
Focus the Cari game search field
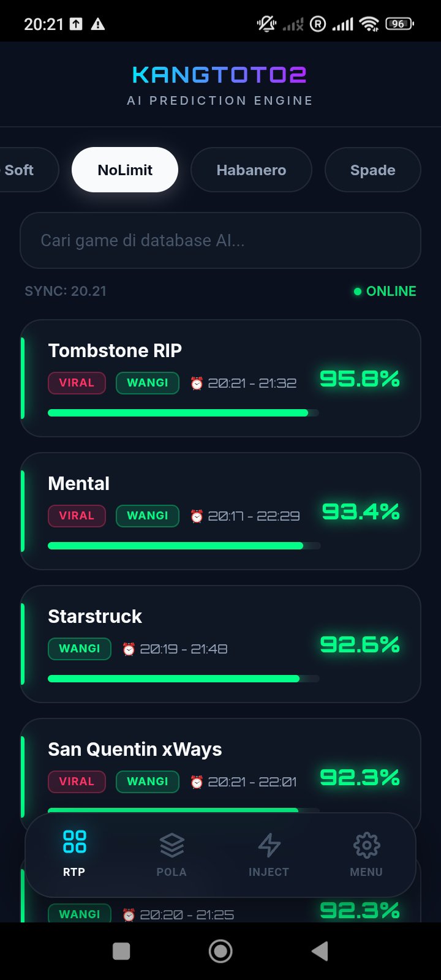[221, 240]
